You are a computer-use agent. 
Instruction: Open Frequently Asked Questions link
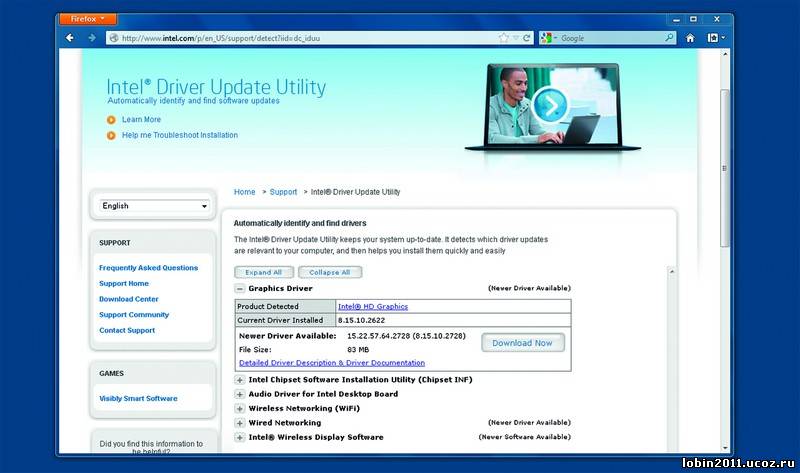point(148,268)
